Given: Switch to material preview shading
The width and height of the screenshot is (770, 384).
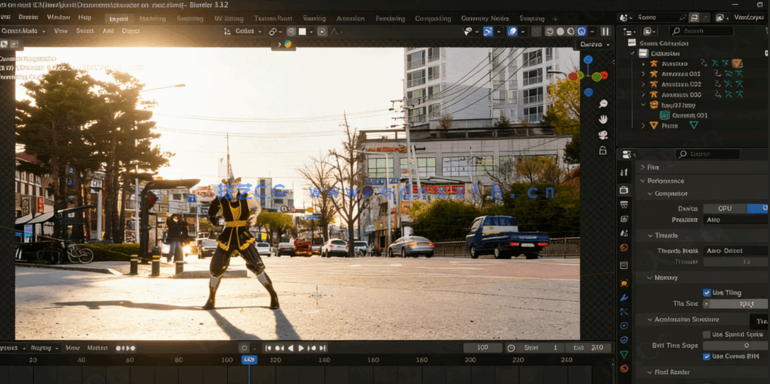Looking at the screenshot, I should coord(571,31).
